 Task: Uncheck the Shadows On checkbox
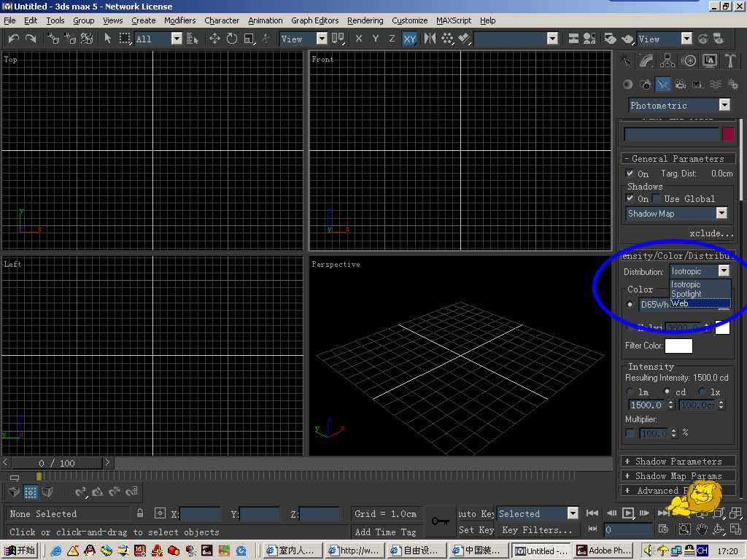tap(630, 198)
